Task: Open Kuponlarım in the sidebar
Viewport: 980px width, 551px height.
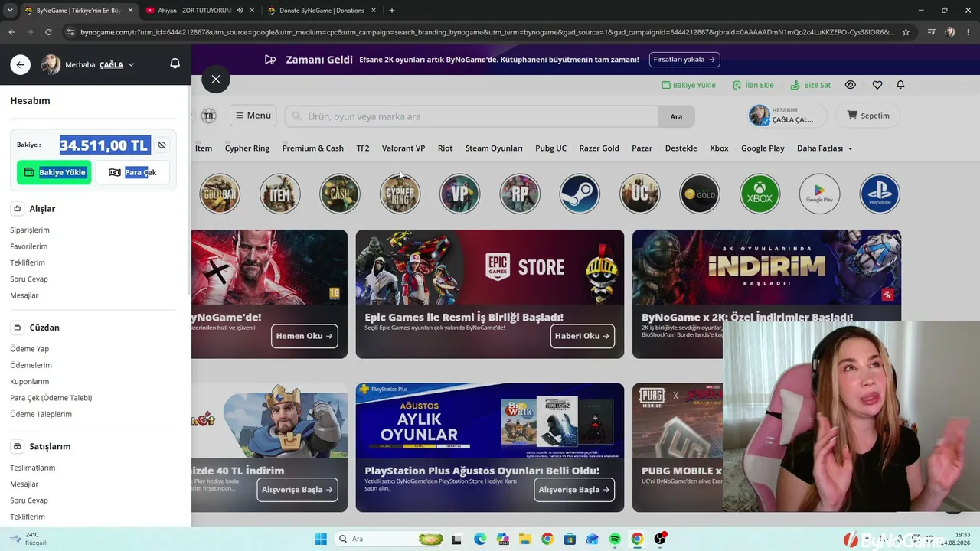Action: point(29,381)
